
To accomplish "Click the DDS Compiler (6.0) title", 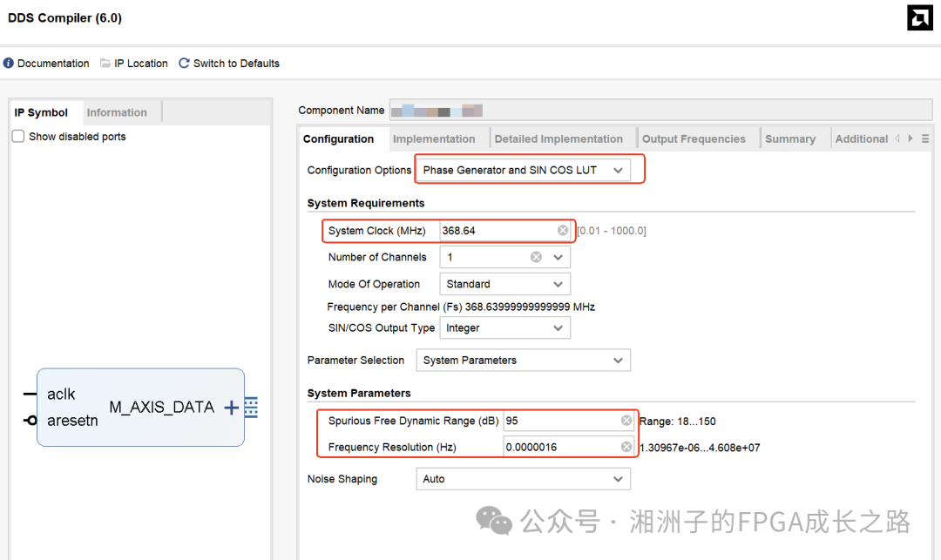I will (x=64, y=18).
